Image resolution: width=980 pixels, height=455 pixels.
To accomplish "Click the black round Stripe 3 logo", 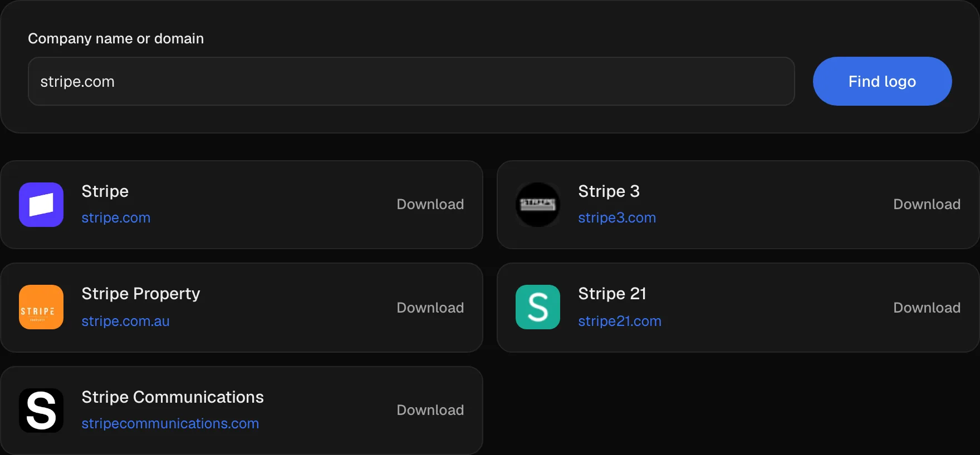I will (x=538, y=205).
